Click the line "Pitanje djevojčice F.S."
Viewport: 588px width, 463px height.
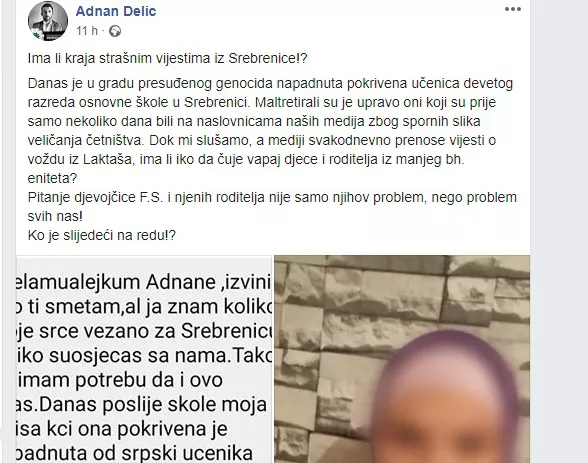272,197
